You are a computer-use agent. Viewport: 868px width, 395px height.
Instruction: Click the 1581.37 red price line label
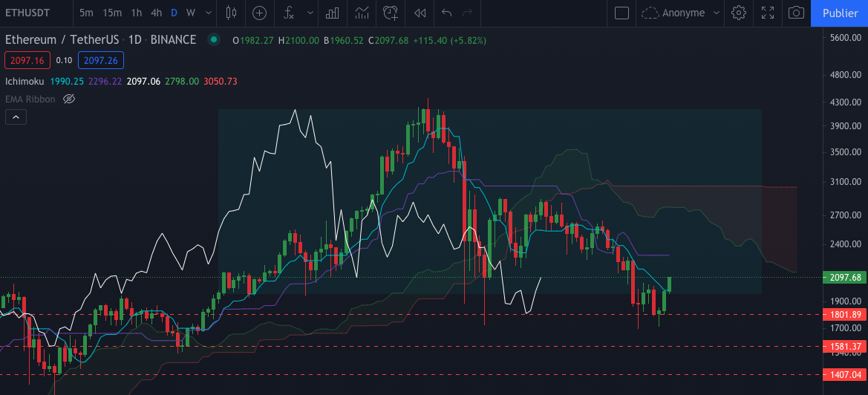tap(845, 346)
